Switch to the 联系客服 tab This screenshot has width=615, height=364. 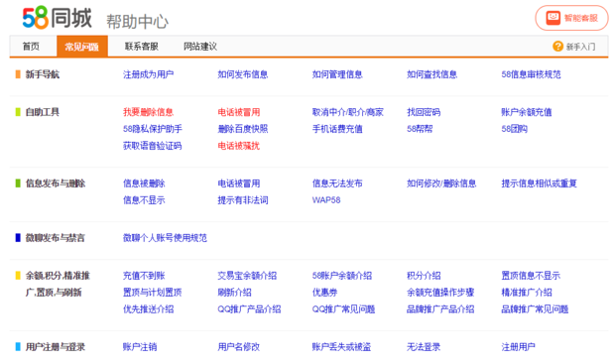tap(142, 47)
